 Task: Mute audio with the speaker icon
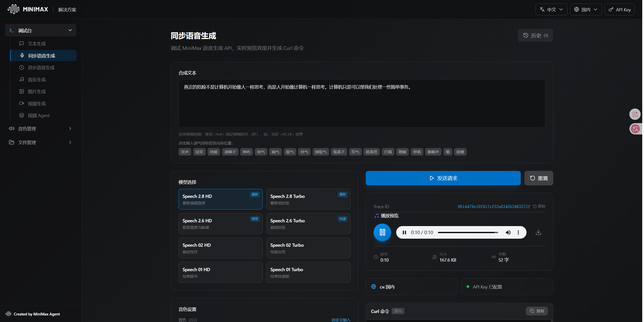[x=508, y=232]
